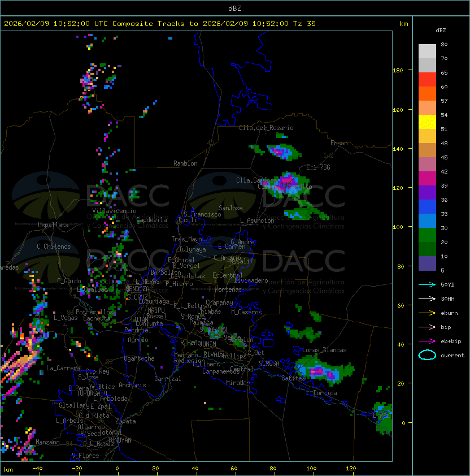Screen dimensions: 470x476
Task: Click the La_Carrera place label
Action: tap(64, 368)
